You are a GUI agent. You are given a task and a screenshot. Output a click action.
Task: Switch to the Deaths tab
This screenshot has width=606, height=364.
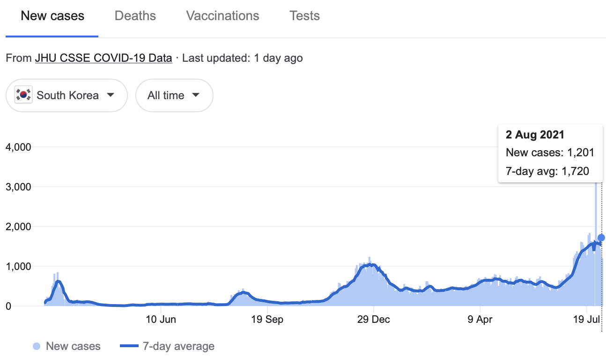135,16
